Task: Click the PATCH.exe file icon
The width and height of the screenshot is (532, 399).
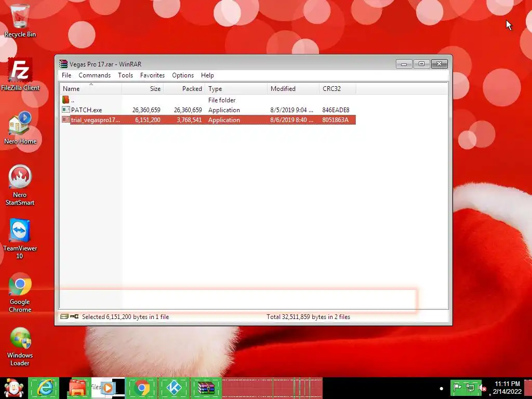Action: (66, 110)
